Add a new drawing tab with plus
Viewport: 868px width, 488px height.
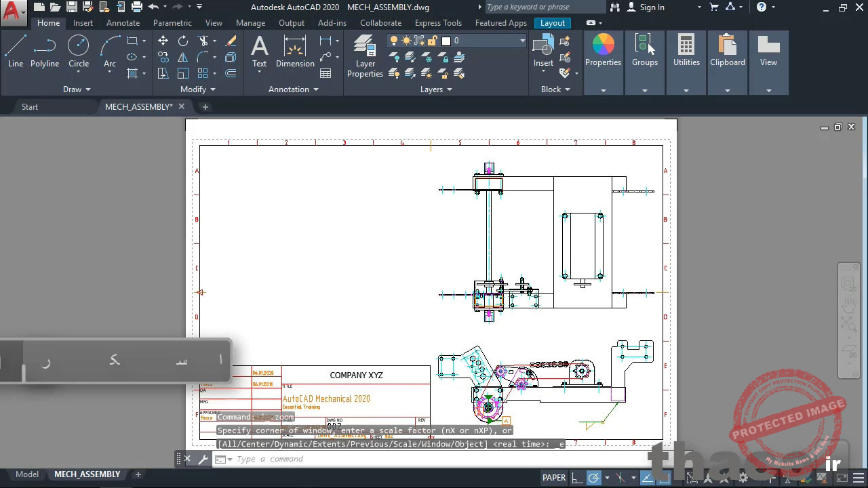point(205,106)
